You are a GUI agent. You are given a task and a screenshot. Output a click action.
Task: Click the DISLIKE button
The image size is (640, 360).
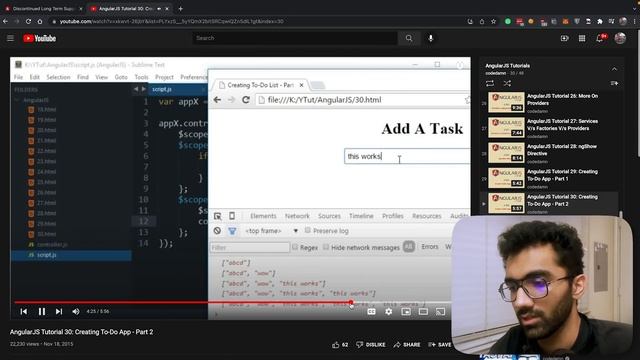coord(371,345)
